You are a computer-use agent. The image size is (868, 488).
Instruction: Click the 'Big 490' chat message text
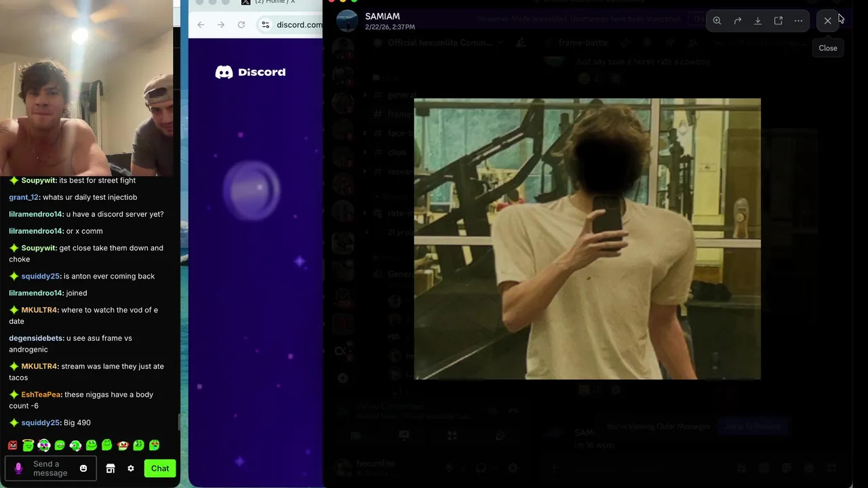[77, 422]
